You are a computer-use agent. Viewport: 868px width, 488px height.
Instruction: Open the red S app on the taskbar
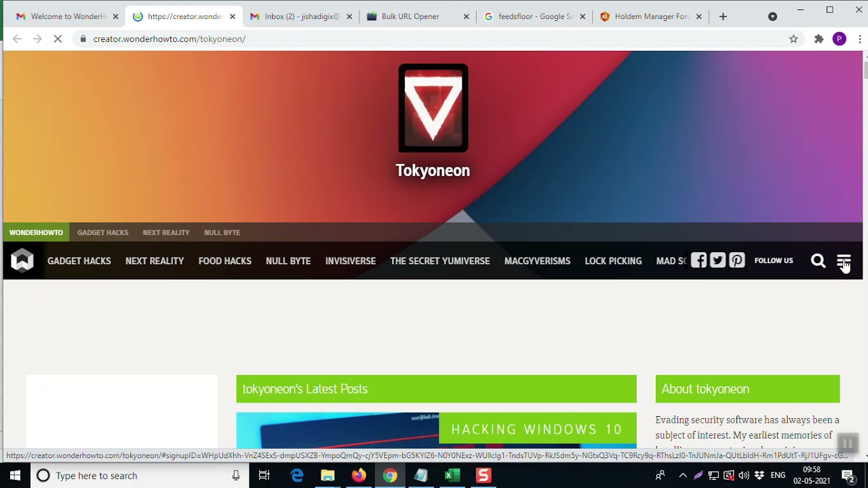tap(483, 476)
